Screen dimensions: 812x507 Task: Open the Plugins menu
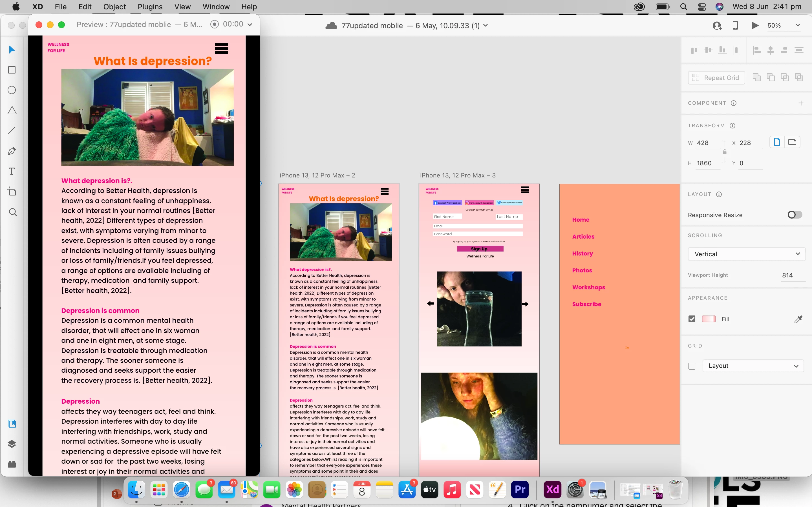click(x=150, y=7)
